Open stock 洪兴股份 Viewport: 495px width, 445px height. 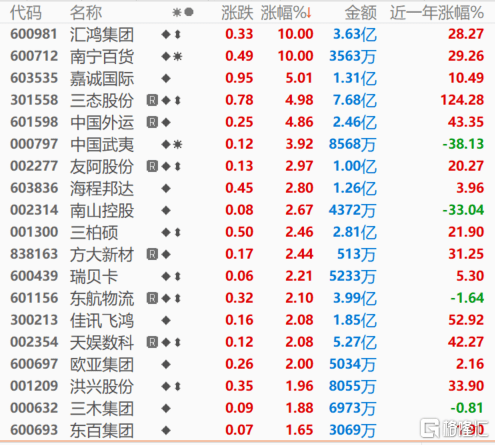pos(102,386)
